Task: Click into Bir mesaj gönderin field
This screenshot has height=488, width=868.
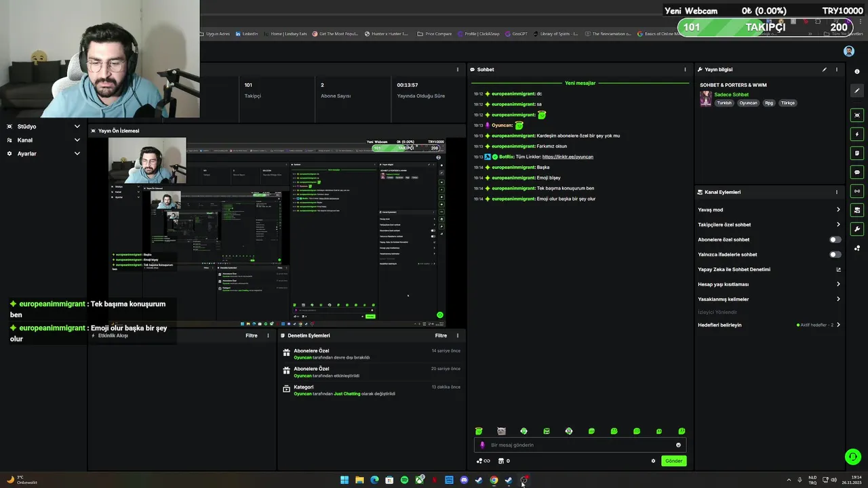Action: (580, 445)
